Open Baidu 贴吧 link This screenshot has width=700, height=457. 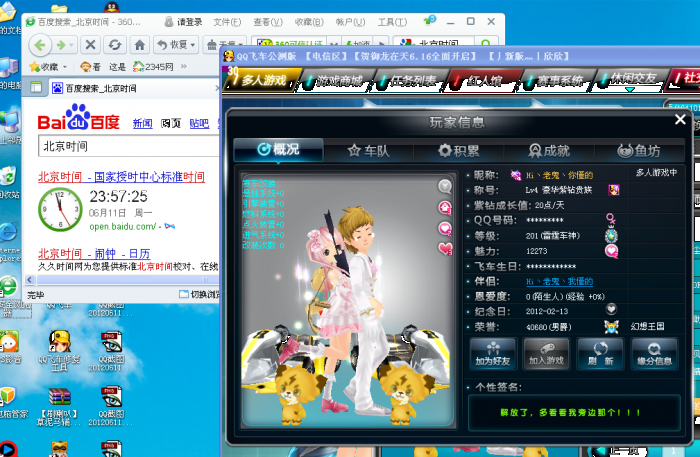pyautogui.click(x=199, y=123)
